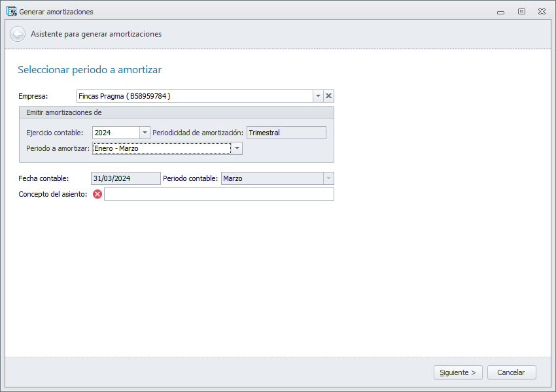Minimize the Generar amortizaciones window
Image resolution: width=556 pixels, height=392 pixels.
500,12
